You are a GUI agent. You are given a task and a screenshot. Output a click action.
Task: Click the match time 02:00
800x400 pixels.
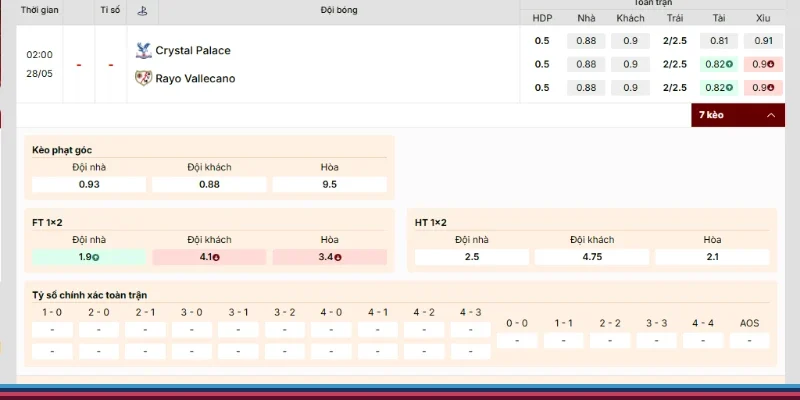pos(40,55)
